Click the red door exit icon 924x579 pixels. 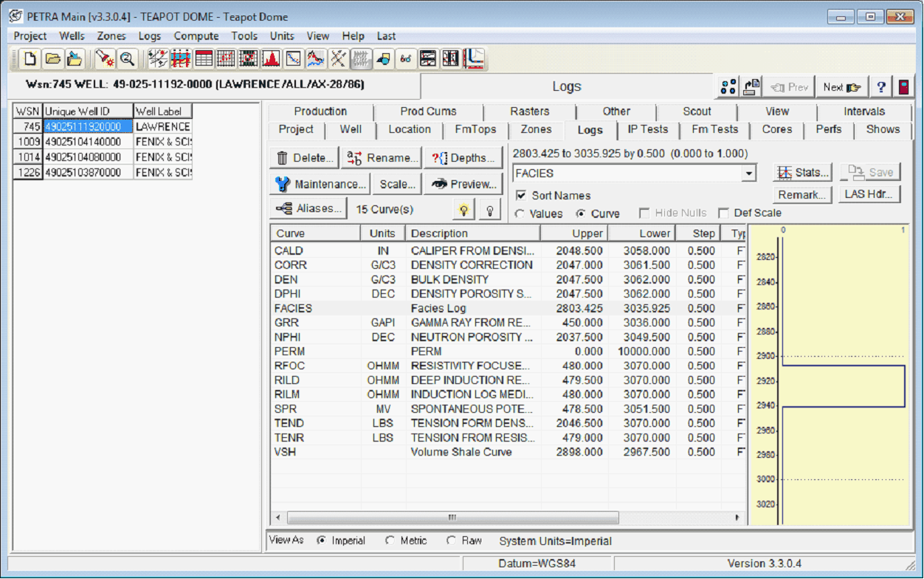coord(903,87)
